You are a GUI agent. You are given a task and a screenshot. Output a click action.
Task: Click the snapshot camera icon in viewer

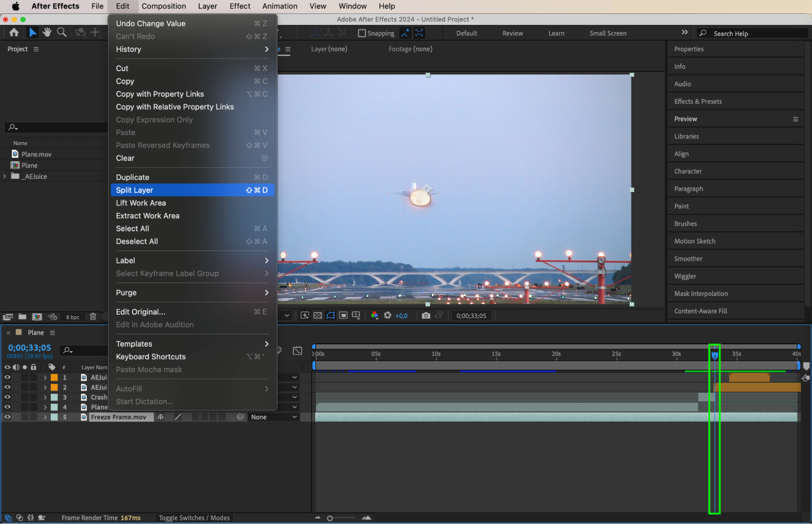point(426,316)
